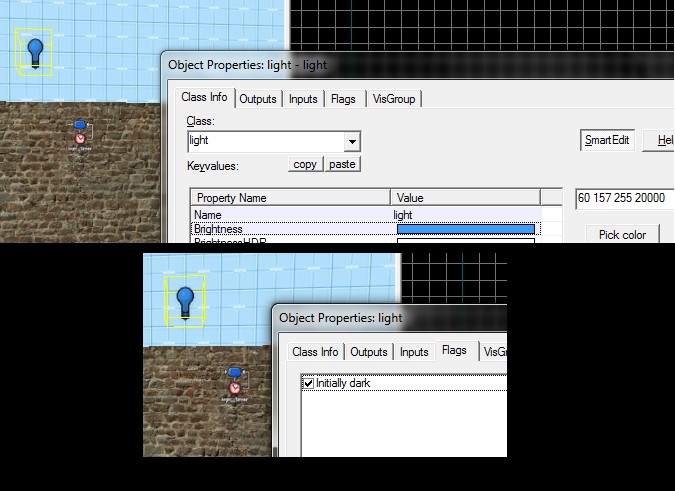Select the light bulb entity in lower viewport
The height and width of the screenshot is (491, 675).
tap(184, 299)
